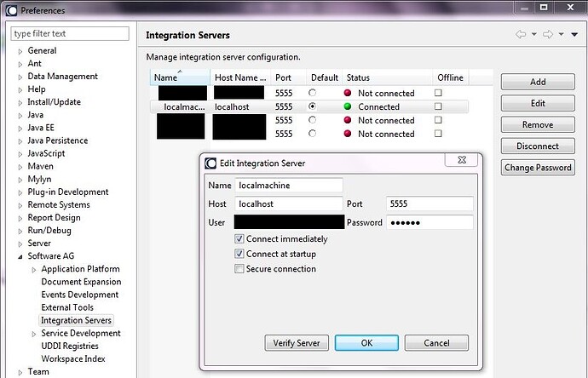This screenshot has width=588, height=378.
Task: Click the Offline column header
Action: 451,77
